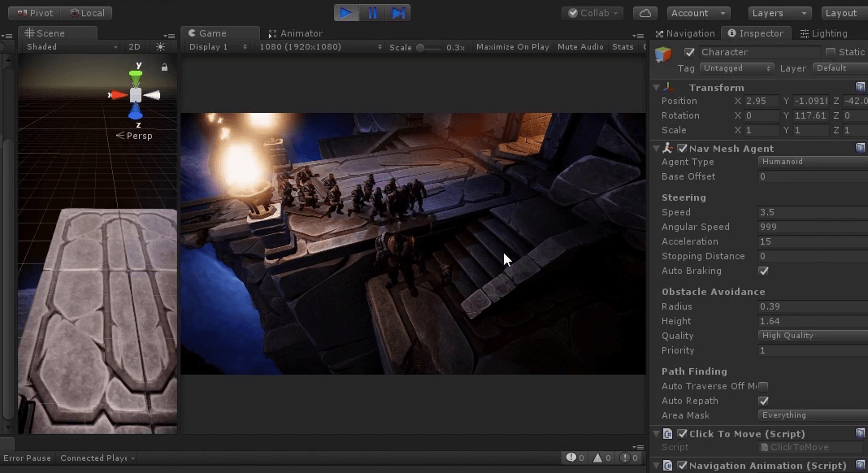Open Nav Mesh Agent help icon
This screenshot has height=473, width=868.
[860, 148]
